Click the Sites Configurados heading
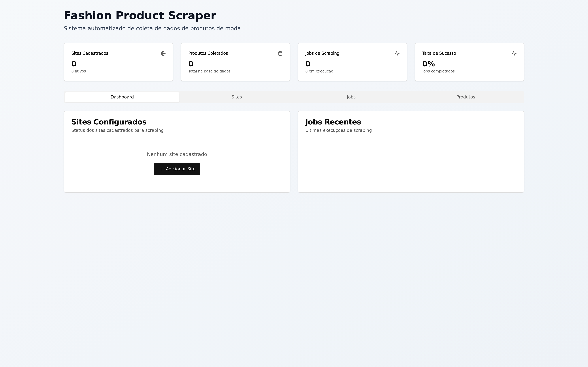The width and height of the screenshot is (588, 367). pos(109,122)
